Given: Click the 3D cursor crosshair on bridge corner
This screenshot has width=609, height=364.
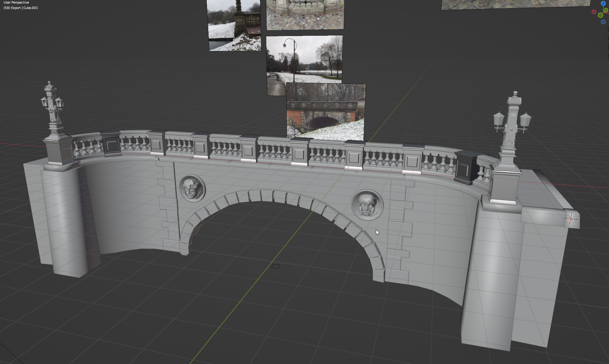Looking at the screenshot, I should coord(571,218).
